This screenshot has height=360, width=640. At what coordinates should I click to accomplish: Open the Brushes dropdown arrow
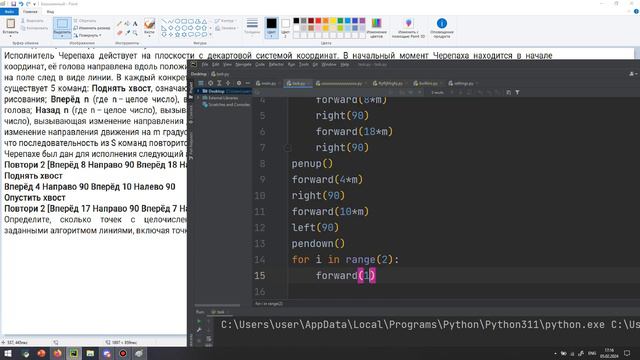149,35
